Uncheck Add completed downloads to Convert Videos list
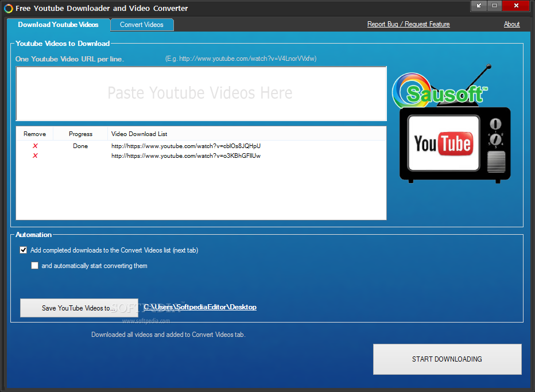The height and width of the screenshot is (392, 535). pyautogui.click(x=23, y=250)
